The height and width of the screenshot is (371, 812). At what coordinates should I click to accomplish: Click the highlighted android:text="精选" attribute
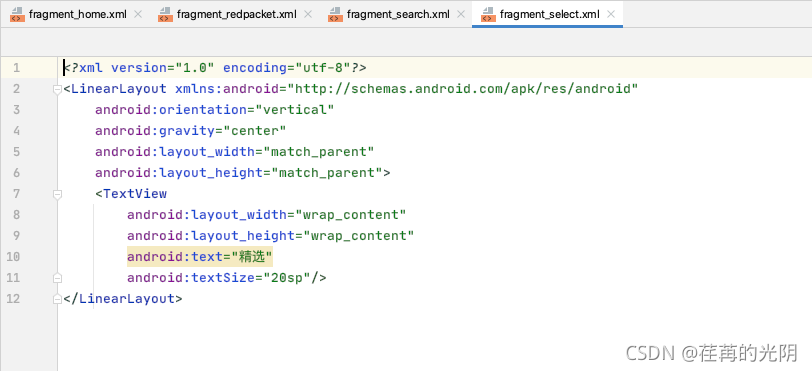200,257
